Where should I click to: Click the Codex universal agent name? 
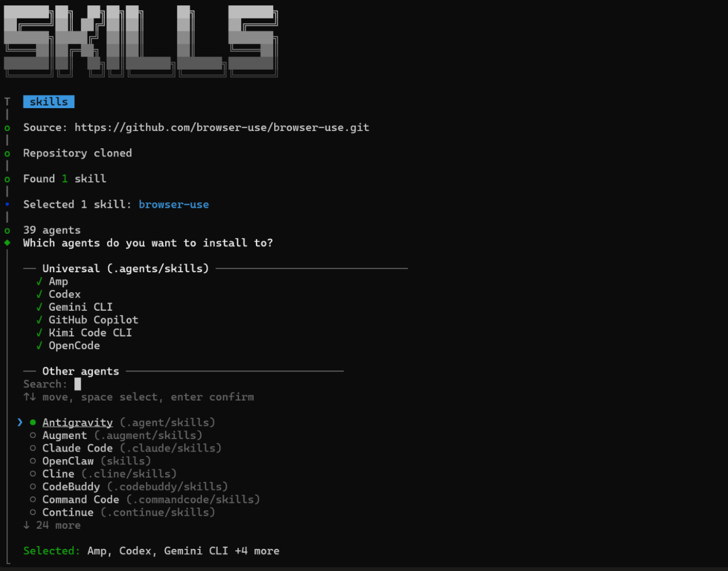(64, 294)
